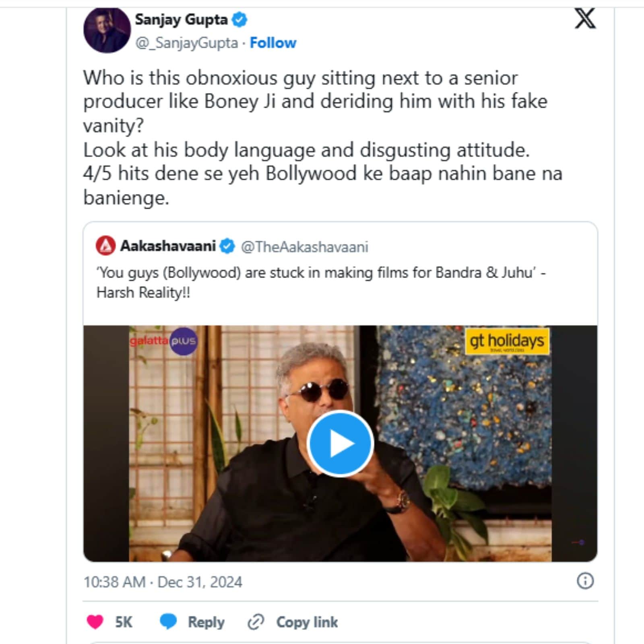
Task: Click the X logo icon
Action: [x=585, y=19]
